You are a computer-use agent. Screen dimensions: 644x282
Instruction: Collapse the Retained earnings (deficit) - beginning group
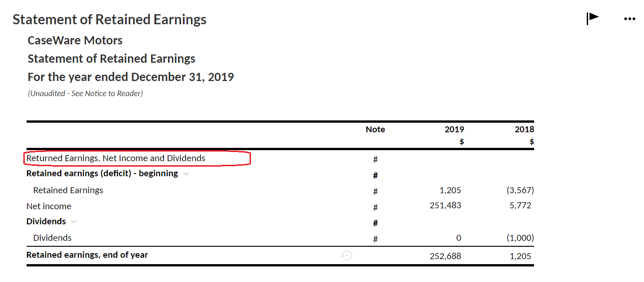click(186, 174)
